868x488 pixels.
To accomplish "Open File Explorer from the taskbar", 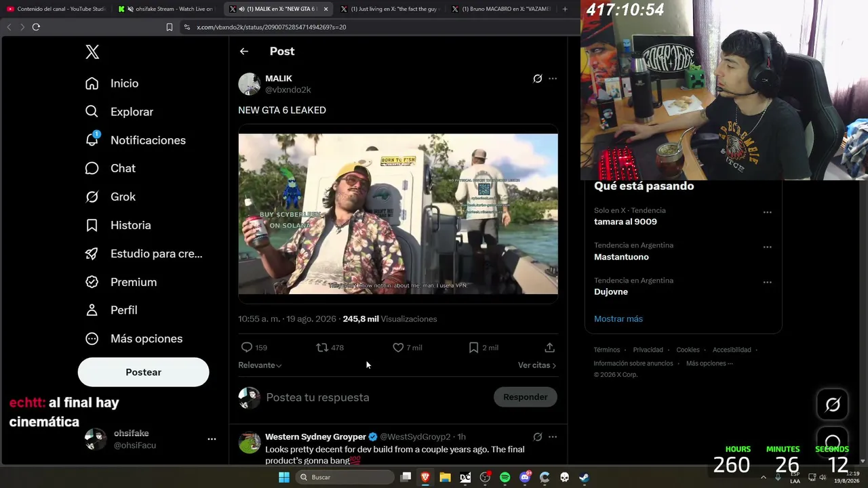I will (x=445, y=477).
